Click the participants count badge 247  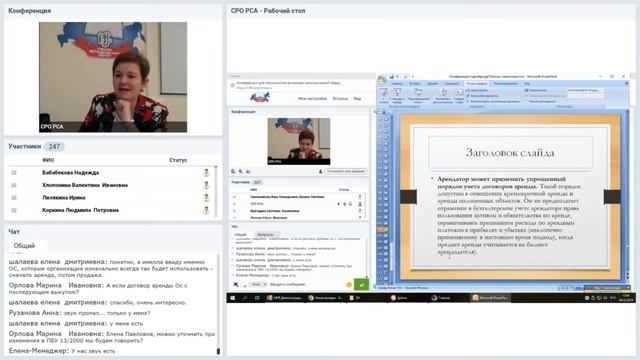point(54,147)
